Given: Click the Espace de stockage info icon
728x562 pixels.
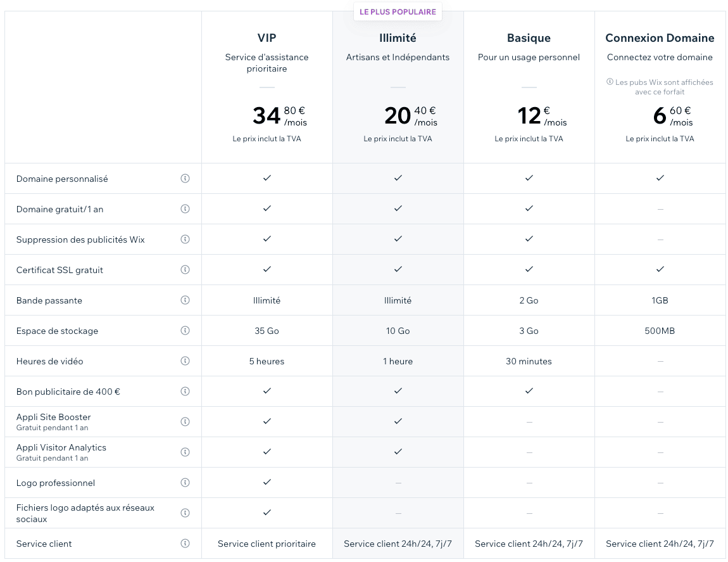Looking at the screenshot, I should (x=185, y=331).
